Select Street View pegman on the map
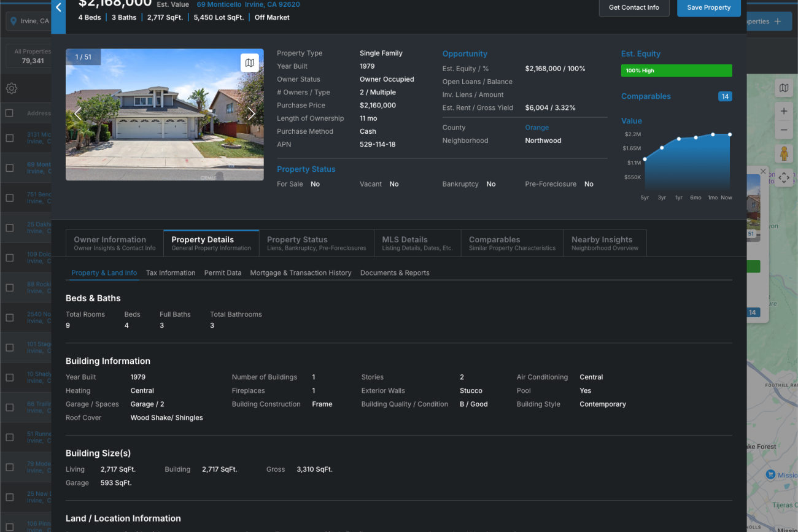Image resolution: width=798 pixels, height=532 pixels. [784, 153]
